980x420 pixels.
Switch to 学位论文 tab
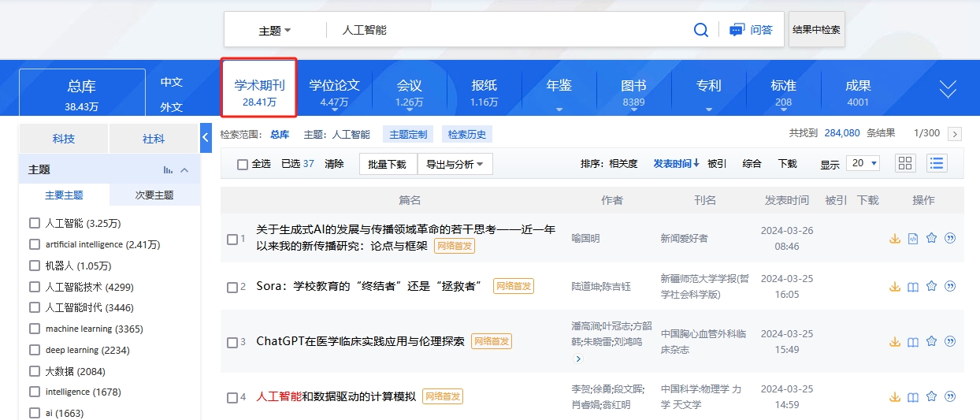334,91
